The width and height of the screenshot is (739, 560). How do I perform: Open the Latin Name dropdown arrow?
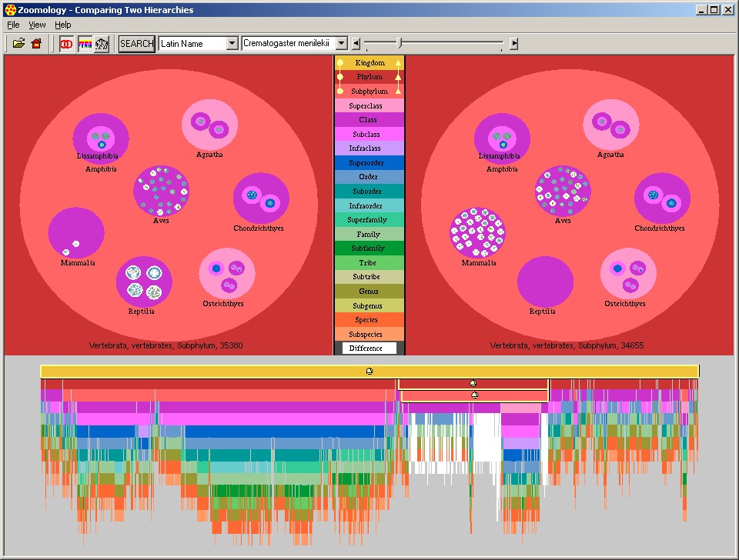(x=232, y=43)
